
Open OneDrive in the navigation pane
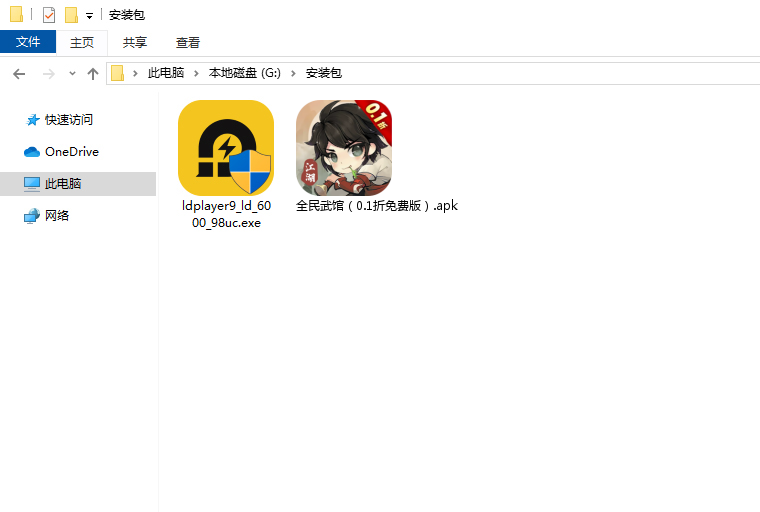tap(72, 152)
